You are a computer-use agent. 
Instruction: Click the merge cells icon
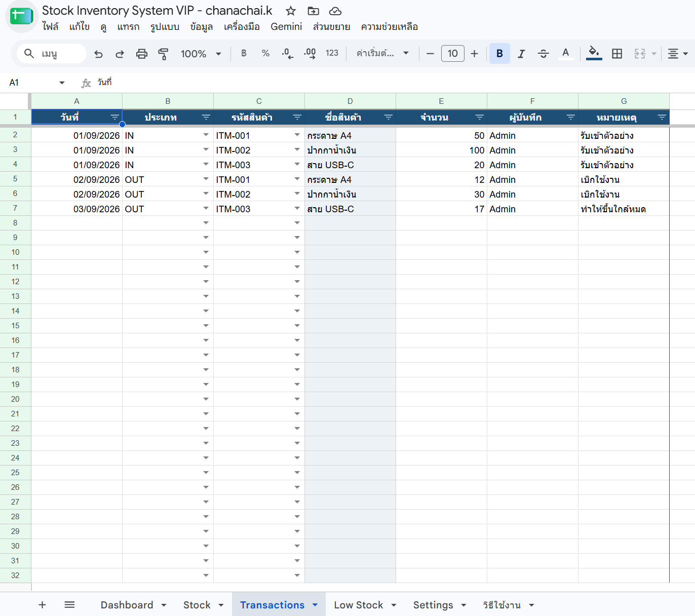pyautogui.click(x=640, y=54)
